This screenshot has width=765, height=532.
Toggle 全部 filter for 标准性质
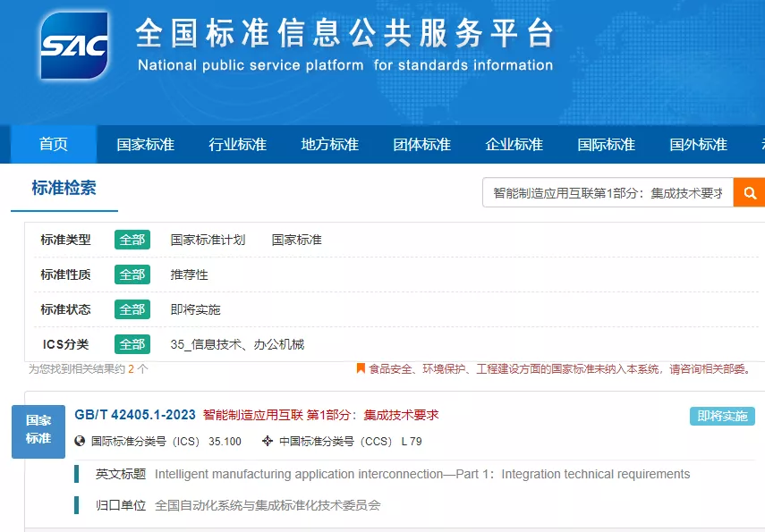pos(132,274)
